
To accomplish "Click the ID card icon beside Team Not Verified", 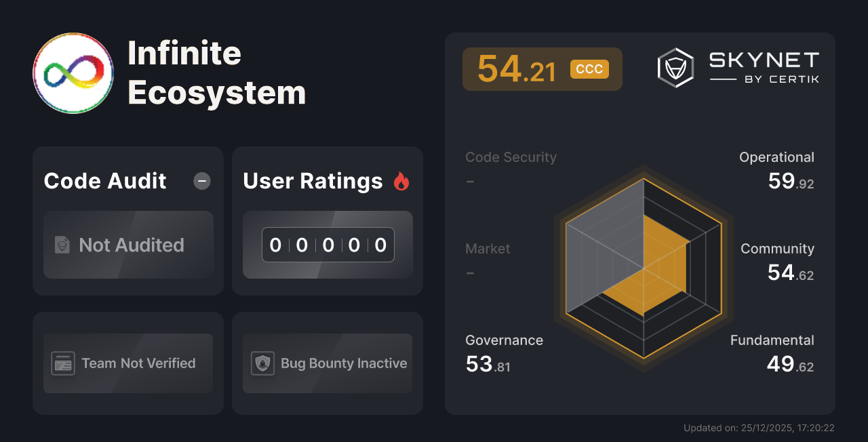I will point(64,363).
